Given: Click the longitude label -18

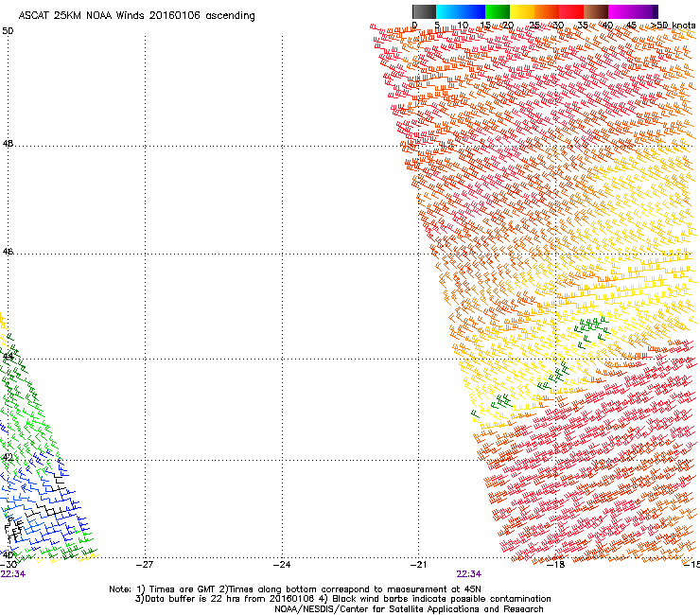Looking at the screenshot, I should 556,565.
